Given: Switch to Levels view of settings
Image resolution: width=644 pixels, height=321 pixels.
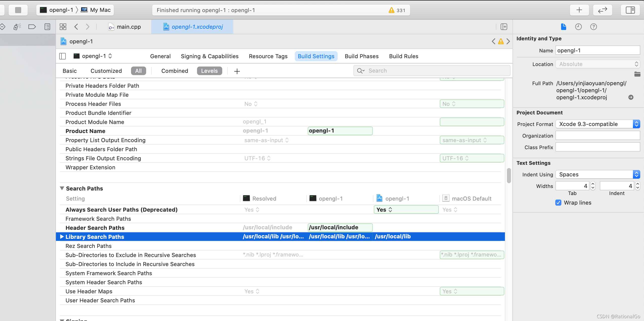Looking at the screenshot, I should tap(209, 71).
